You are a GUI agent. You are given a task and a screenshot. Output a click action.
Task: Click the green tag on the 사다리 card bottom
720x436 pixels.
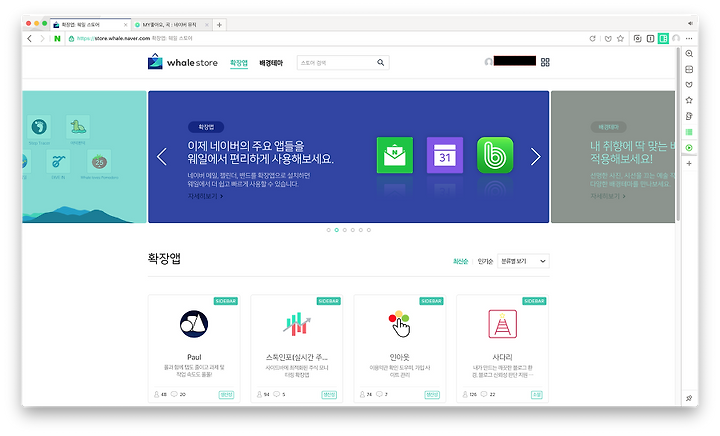tap(536, 395)
